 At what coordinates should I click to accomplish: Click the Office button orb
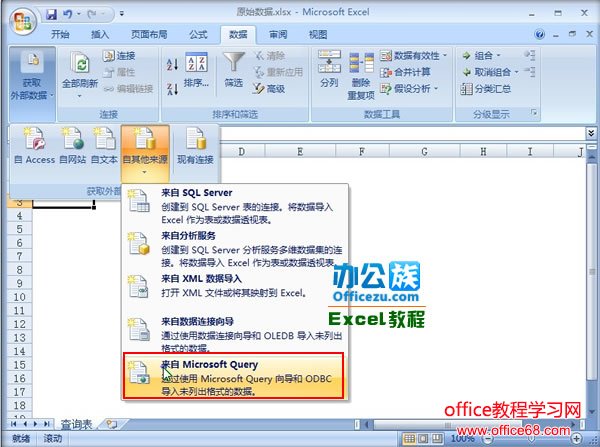coord(23,21)
